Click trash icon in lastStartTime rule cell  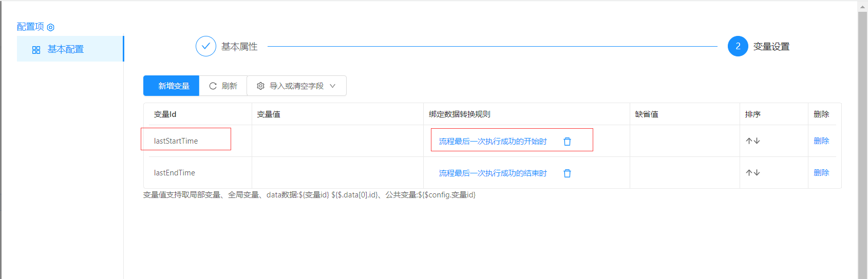(x=567, y=142)
